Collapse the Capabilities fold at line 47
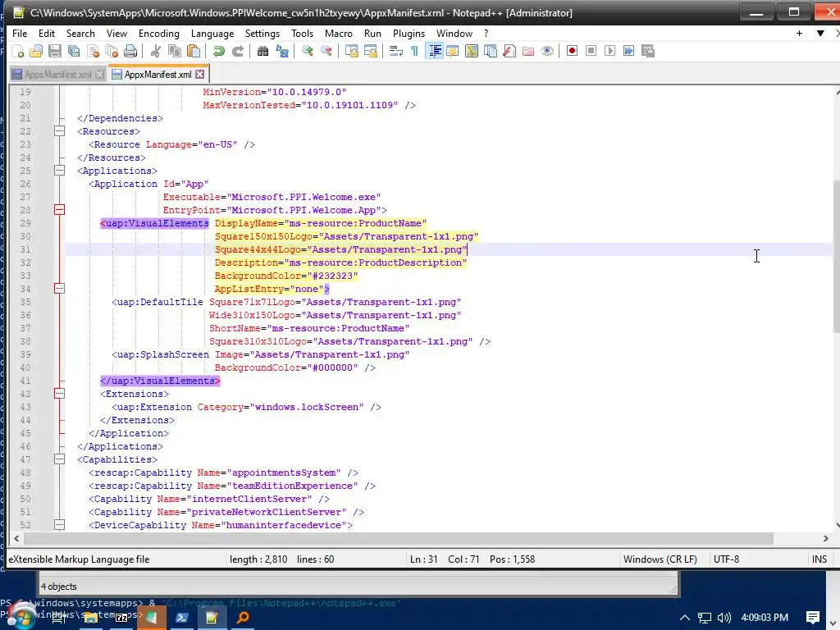The width and height of the screenshot is (840, 630). pyautogui.click(x=59, y=459)
